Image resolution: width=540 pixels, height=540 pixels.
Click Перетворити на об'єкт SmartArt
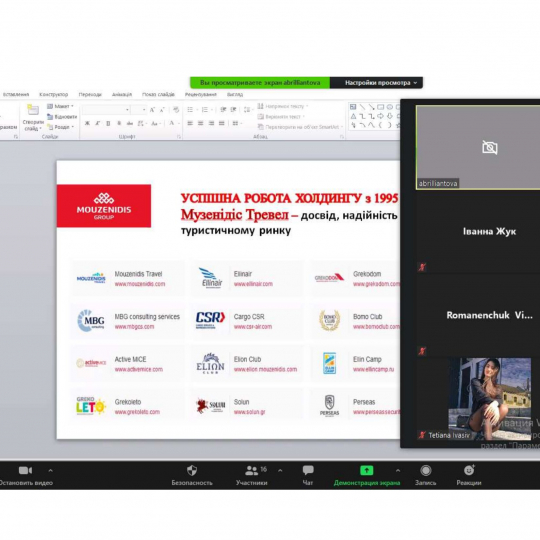pos(300,127)
